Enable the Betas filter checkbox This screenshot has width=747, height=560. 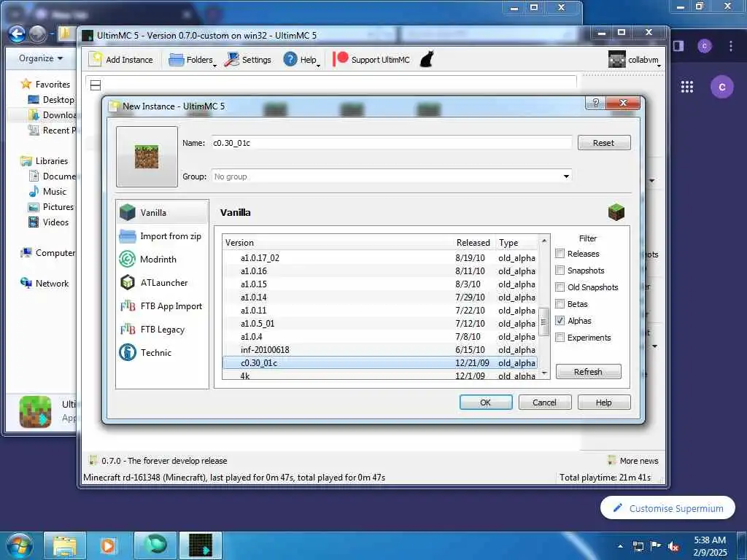[x=560, y=304]
